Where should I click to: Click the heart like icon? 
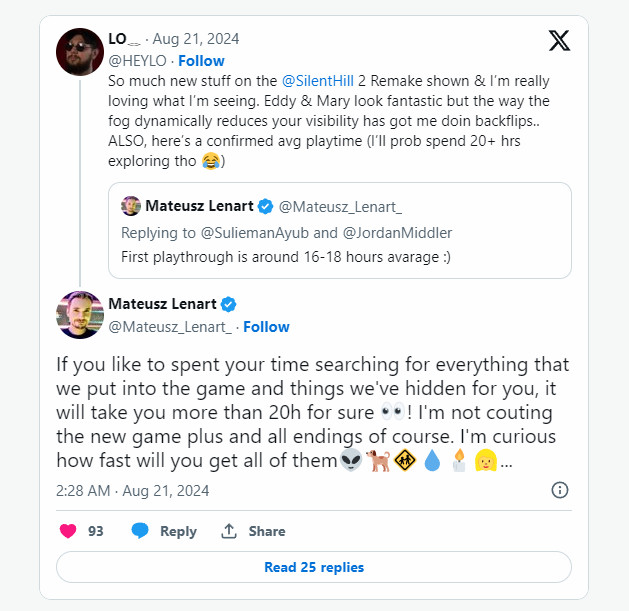click(x=68, y=531)
